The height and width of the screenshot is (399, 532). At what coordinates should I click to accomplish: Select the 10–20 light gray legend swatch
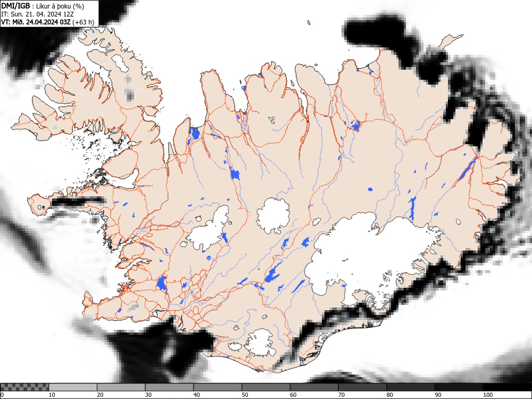[73, 387]
